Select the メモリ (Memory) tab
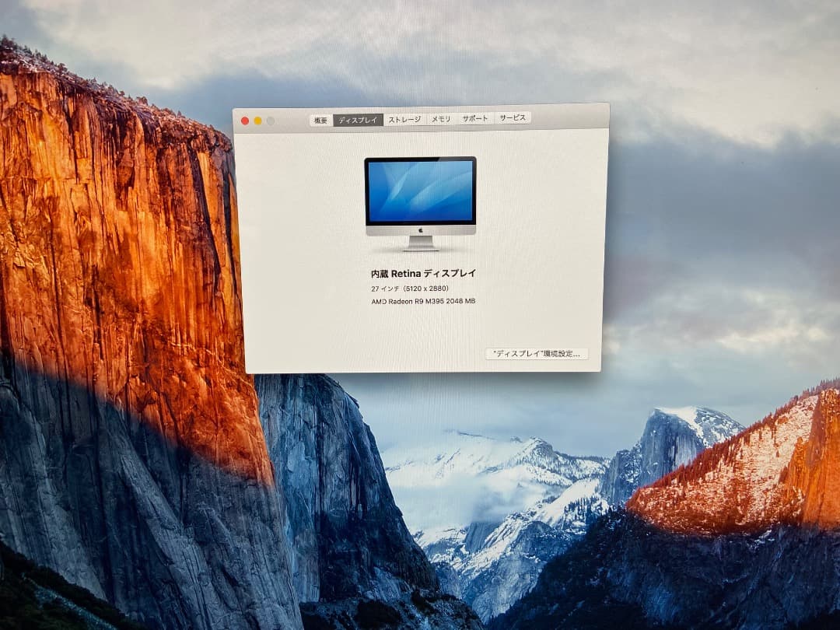 pos(440,119)
